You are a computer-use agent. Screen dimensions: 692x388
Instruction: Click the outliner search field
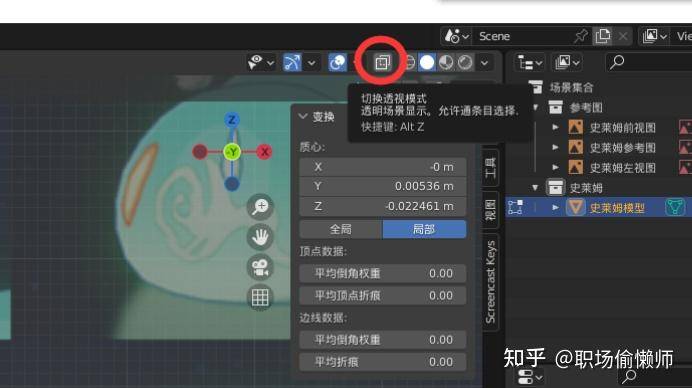[648, 63]
